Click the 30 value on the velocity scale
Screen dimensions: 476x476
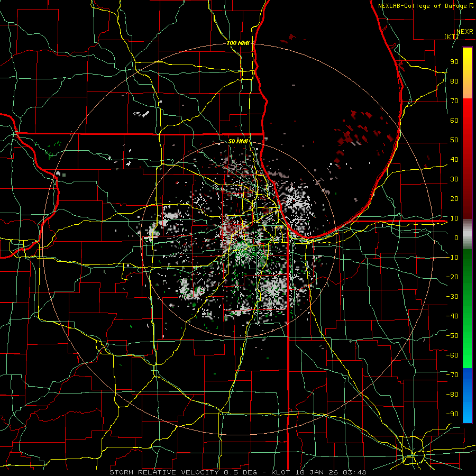[x=454, y=179]
